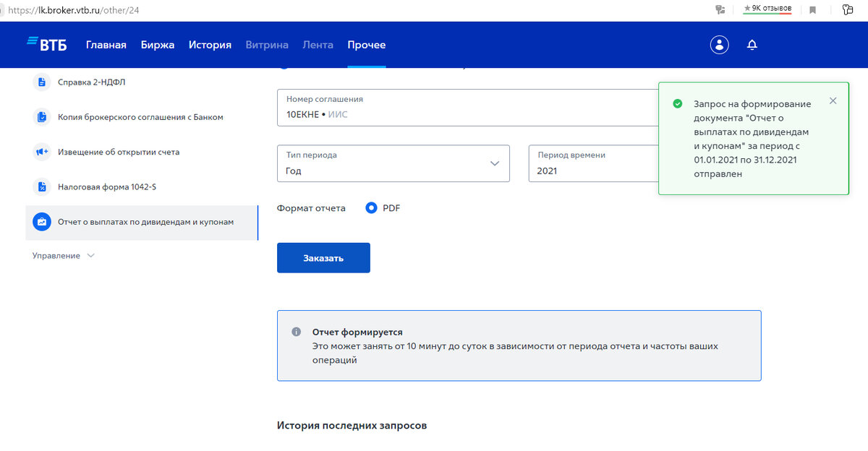Click the browser address bar URL

(x=73, y=9)
